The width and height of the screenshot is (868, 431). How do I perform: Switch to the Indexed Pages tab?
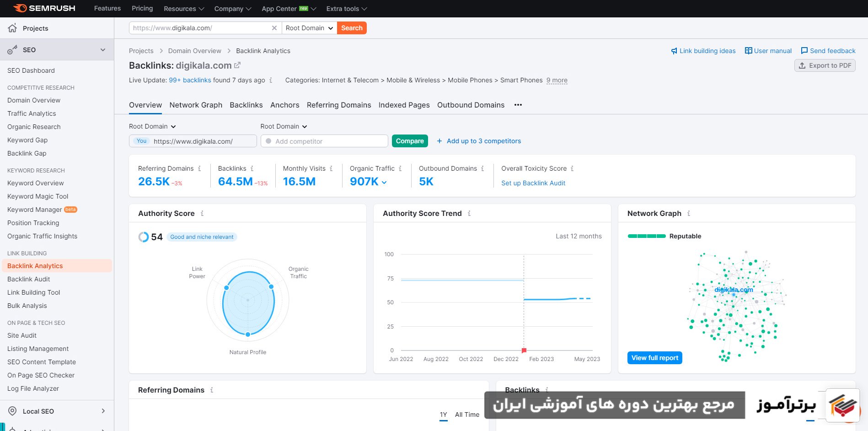coord(404,105)
